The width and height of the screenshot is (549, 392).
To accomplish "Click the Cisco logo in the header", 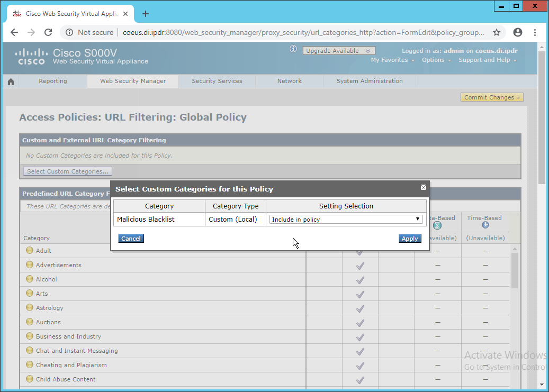I will click(31, 57).
